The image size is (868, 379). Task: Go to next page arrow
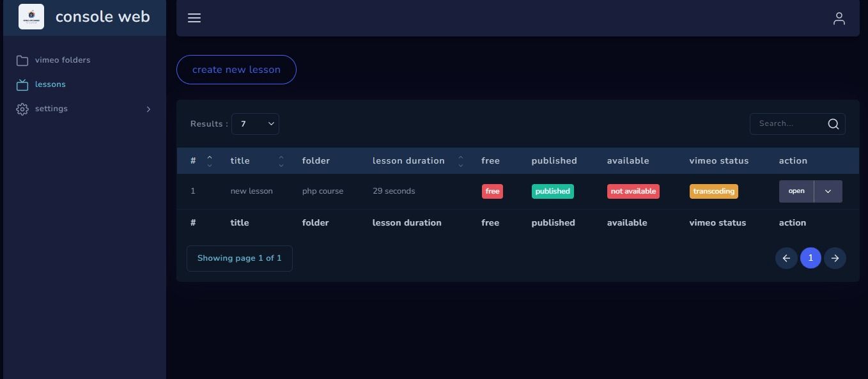(835, 258)
